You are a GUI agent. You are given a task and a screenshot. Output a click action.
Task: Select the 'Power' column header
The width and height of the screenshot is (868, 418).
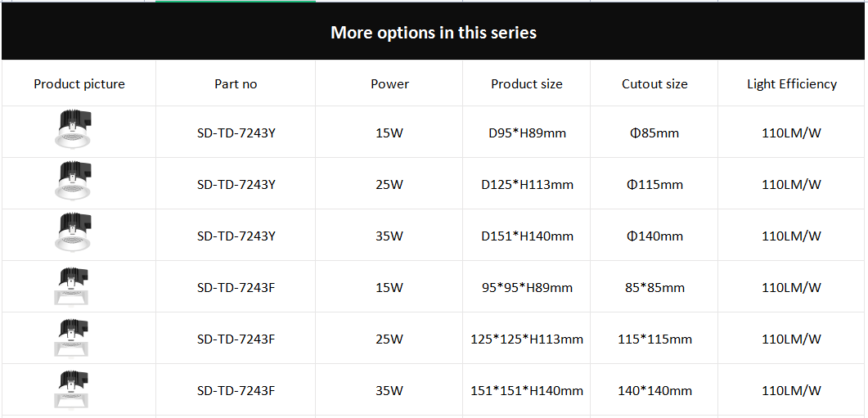pyautogui.click(x=389, y=83)
